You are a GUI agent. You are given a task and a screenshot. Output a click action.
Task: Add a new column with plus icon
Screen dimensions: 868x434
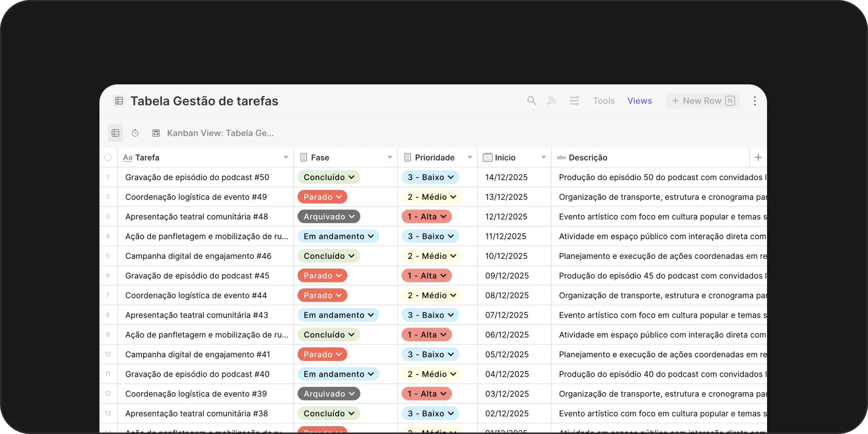tap(758, 157)
